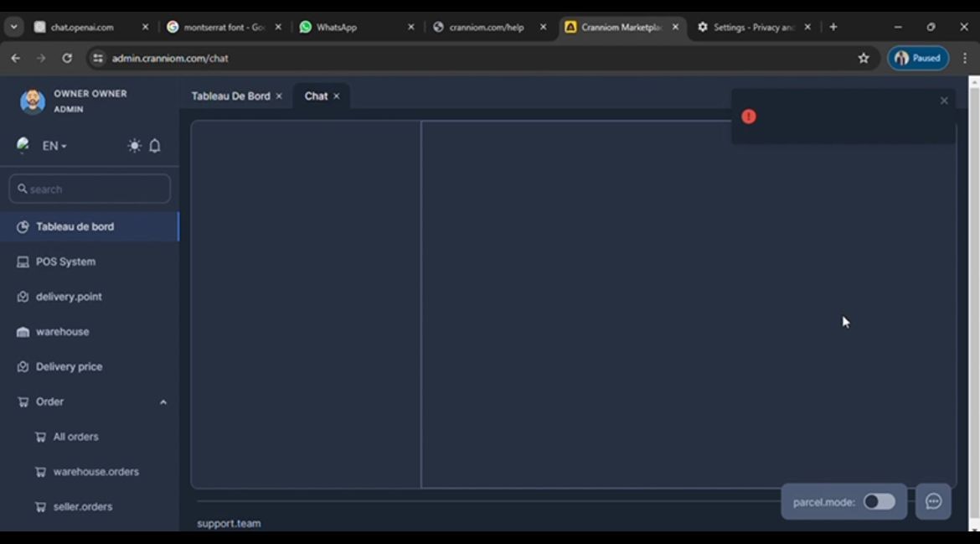Go back in browser history
Image resolution: width=980 pixels, height=544 pixels.
tap(16, 58)
